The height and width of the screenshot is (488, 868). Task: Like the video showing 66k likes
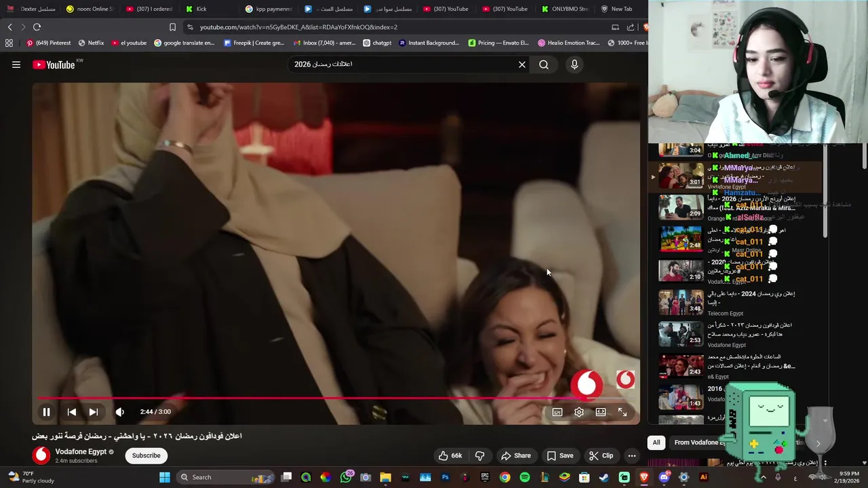pyautogui.click(x=451, y=455)
